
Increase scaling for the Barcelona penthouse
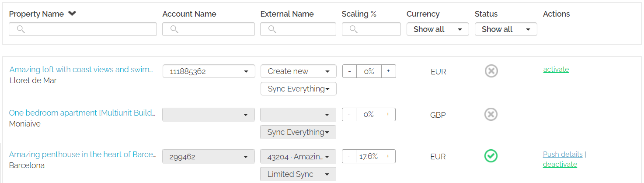(x=388, y=156)
